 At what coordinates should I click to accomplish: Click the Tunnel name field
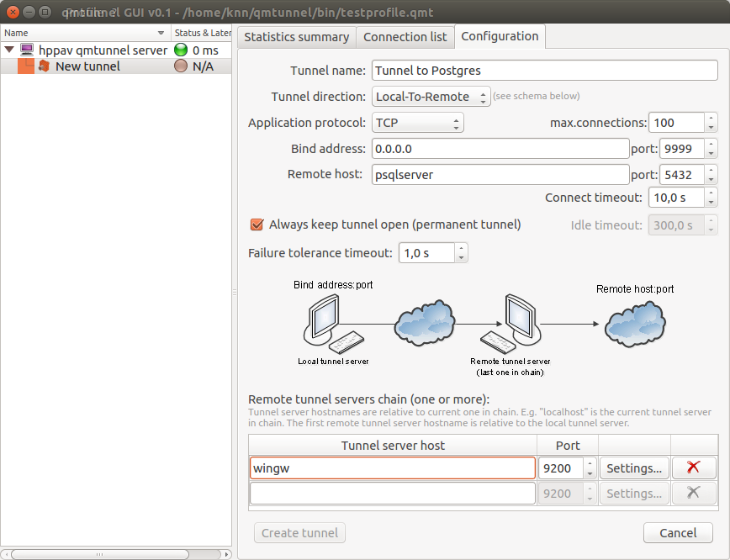(x=545, y=71)
